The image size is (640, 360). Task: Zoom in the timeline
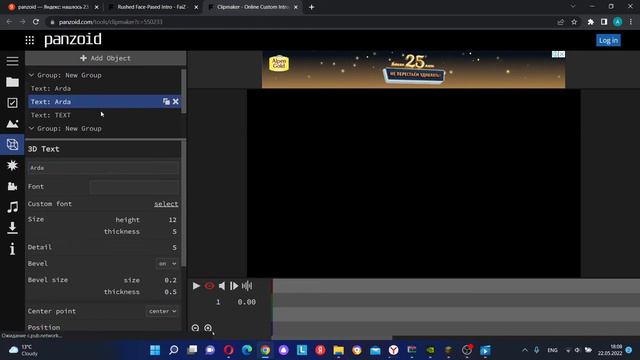(208, 328)
